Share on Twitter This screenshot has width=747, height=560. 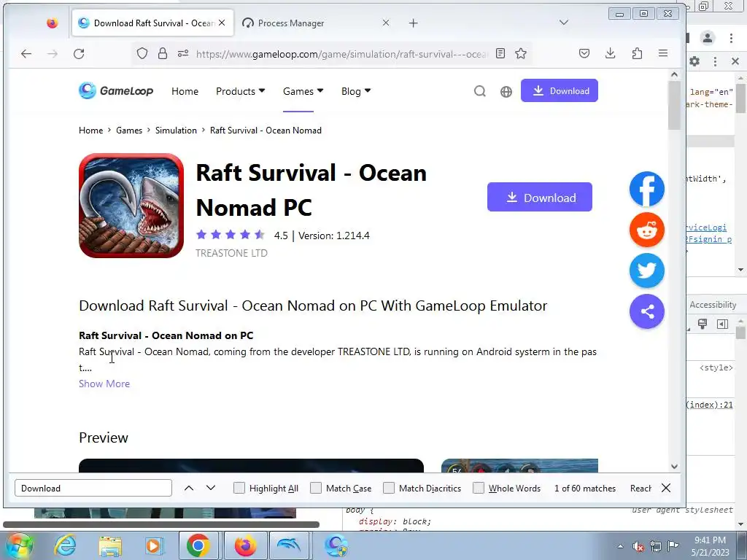pyautogui.click(x=646, y=271)
